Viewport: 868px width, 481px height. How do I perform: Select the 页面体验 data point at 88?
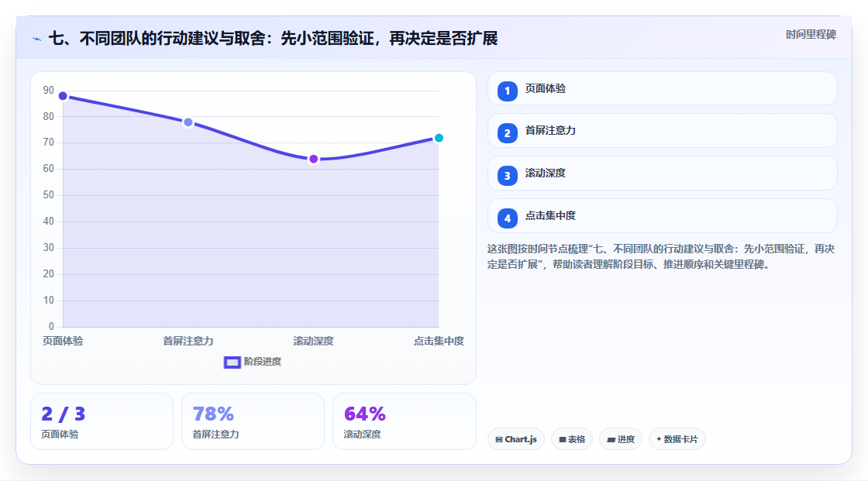(63, 96)
